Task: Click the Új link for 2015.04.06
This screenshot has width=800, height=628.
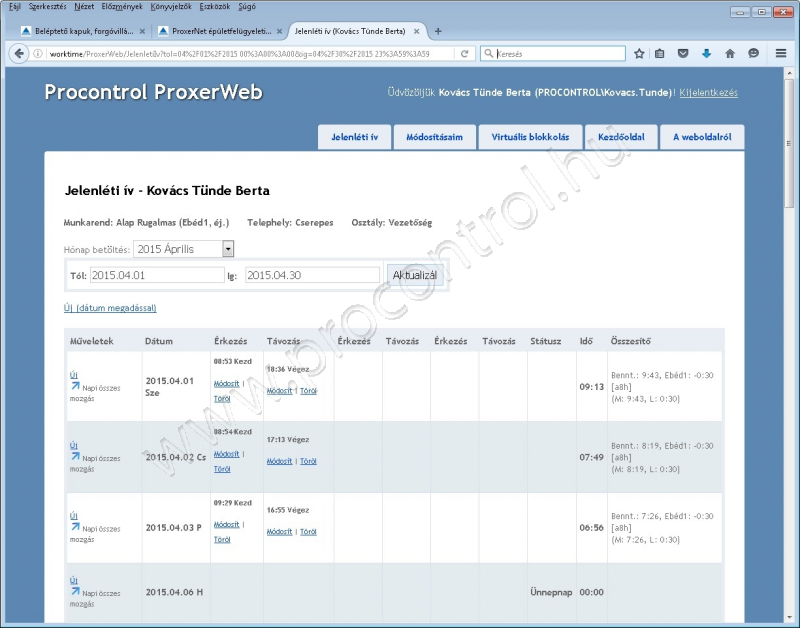Action: click(x=73, y=581)
